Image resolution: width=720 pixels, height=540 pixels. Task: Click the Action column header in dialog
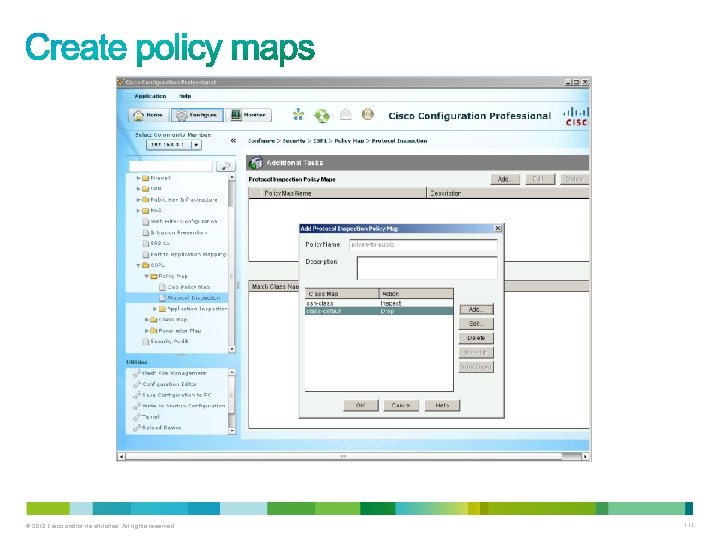416,293
